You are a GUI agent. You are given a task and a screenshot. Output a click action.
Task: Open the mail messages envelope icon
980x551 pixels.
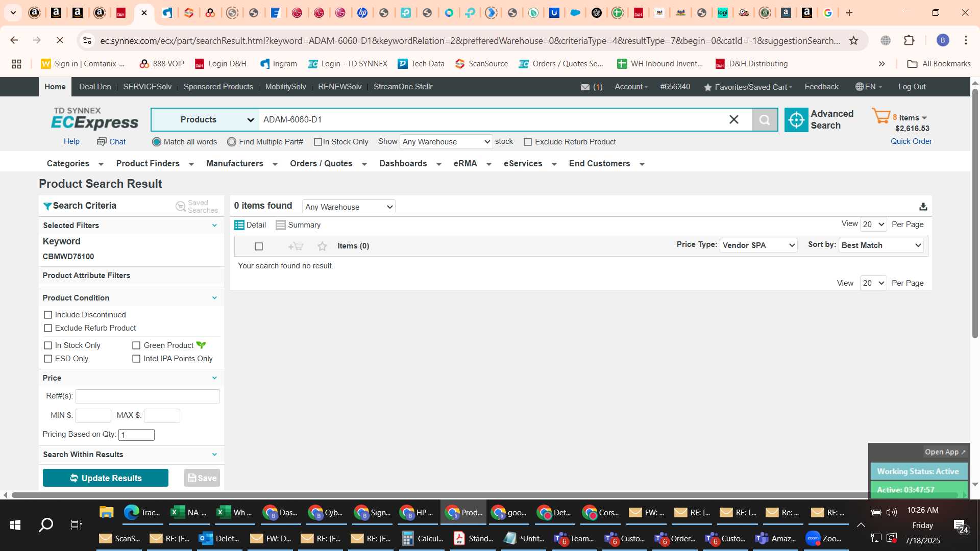[585, 87]
